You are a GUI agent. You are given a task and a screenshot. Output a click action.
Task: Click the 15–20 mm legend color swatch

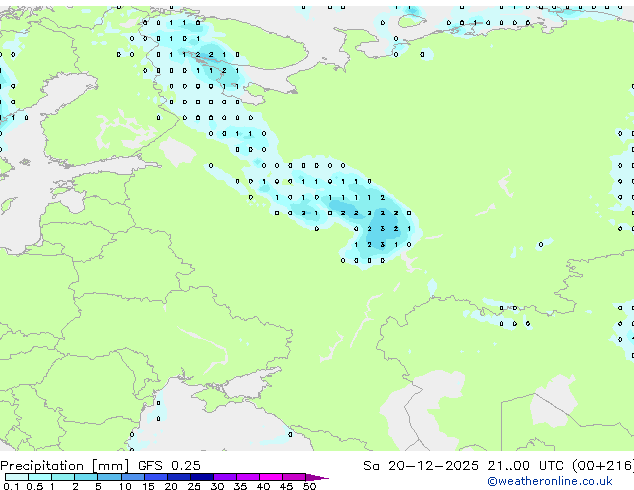pyautogui.click(x=156, y=477)
